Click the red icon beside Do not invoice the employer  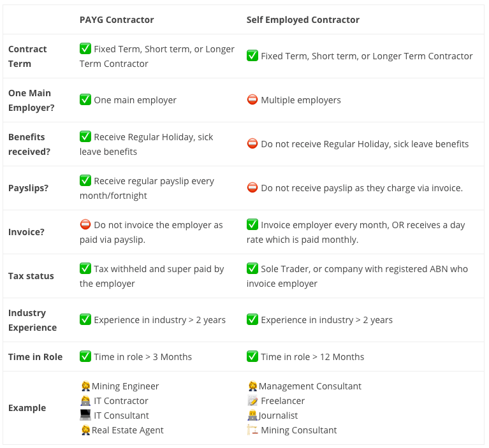point(85,224)
